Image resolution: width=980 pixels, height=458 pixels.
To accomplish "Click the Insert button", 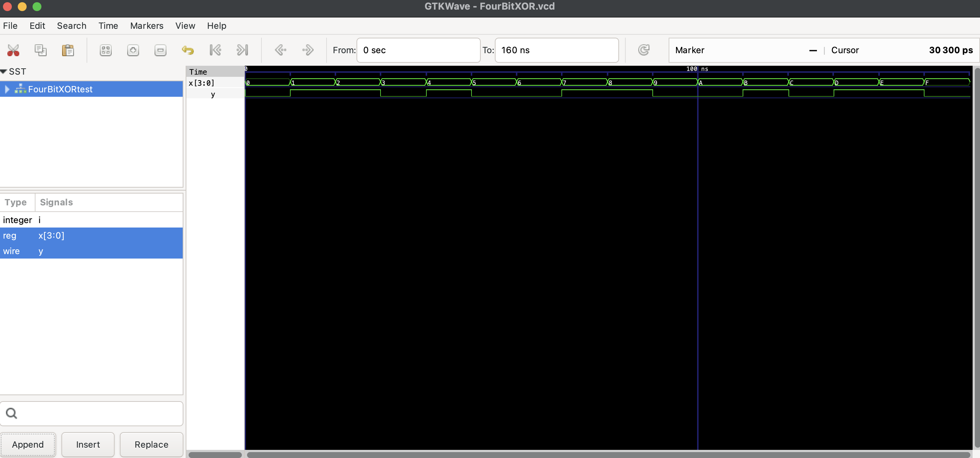I will click(88, 444).
